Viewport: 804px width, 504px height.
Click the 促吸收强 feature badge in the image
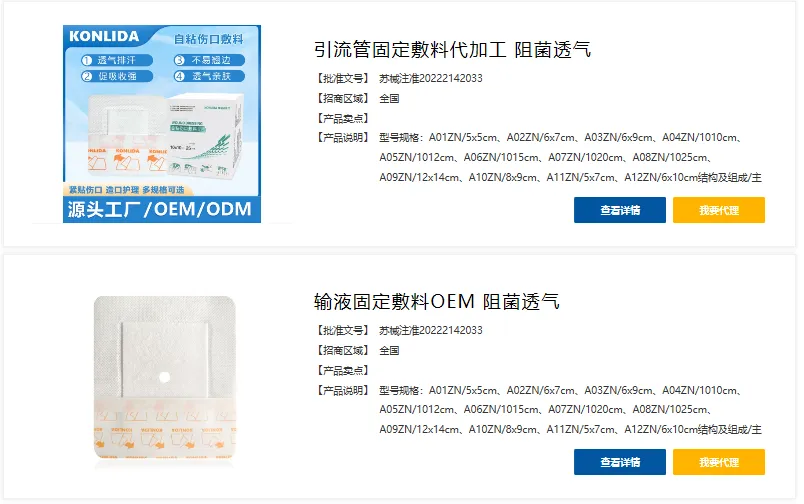point(116,76)
